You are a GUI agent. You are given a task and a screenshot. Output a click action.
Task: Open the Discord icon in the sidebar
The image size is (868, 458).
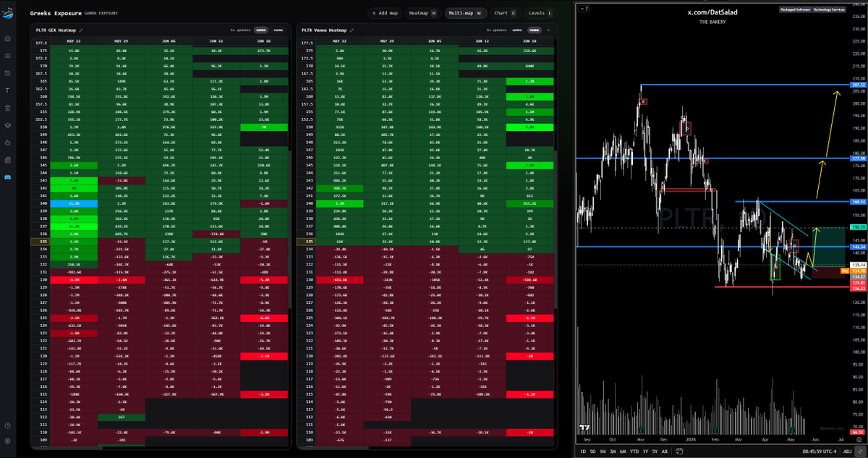tap(7, 177)
